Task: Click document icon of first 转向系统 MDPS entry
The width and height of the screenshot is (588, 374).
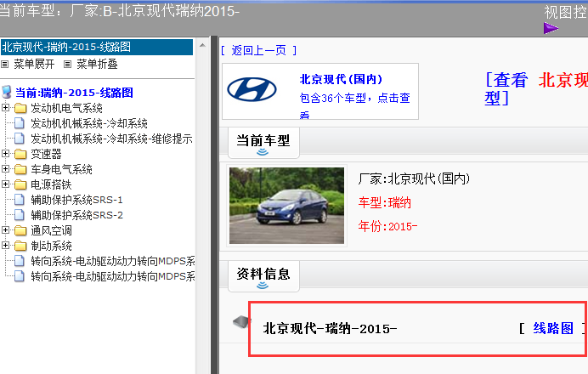Action: pos(20,261)
